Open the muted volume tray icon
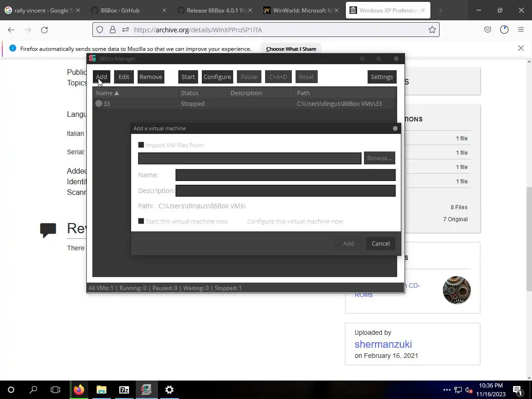The width and height of the screenshot is (532, 399). (x=469, y=390)
